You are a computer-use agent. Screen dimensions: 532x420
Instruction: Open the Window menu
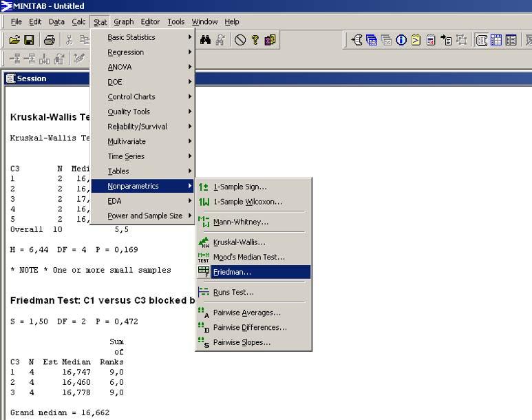coord(204,22)
